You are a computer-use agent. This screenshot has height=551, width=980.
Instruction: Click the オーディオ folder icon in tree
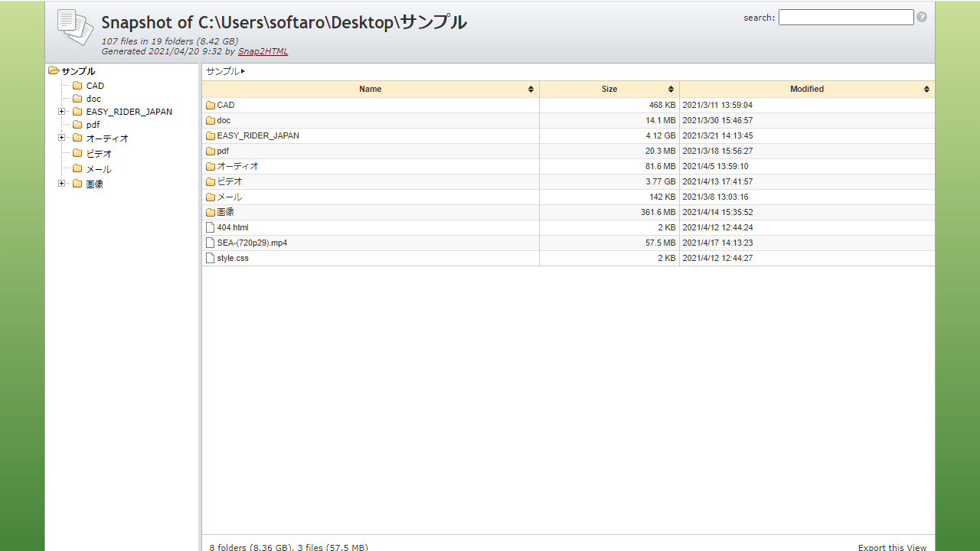[x=77, y=138]
